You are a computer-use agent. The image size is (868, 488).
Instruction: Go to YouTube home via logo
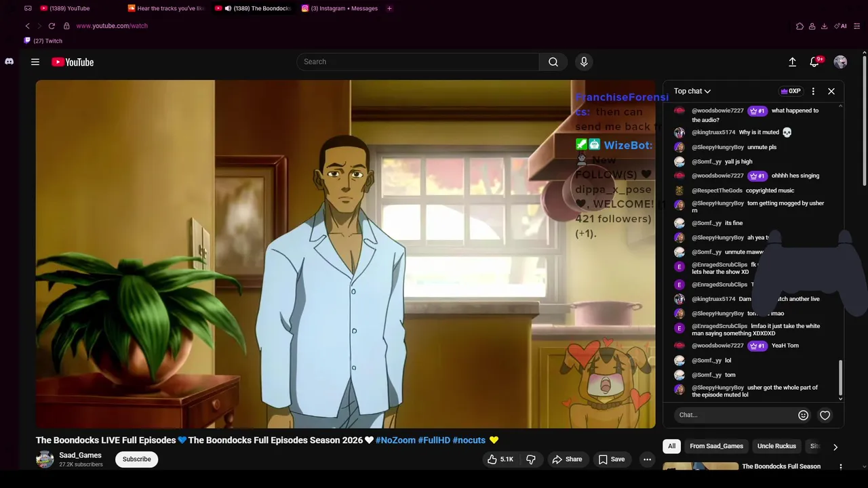[x=73, y=62]
